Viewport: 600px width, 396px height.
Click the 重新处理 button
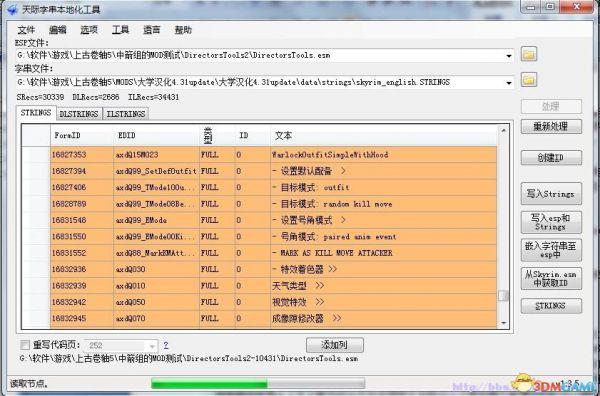(551, 126)
